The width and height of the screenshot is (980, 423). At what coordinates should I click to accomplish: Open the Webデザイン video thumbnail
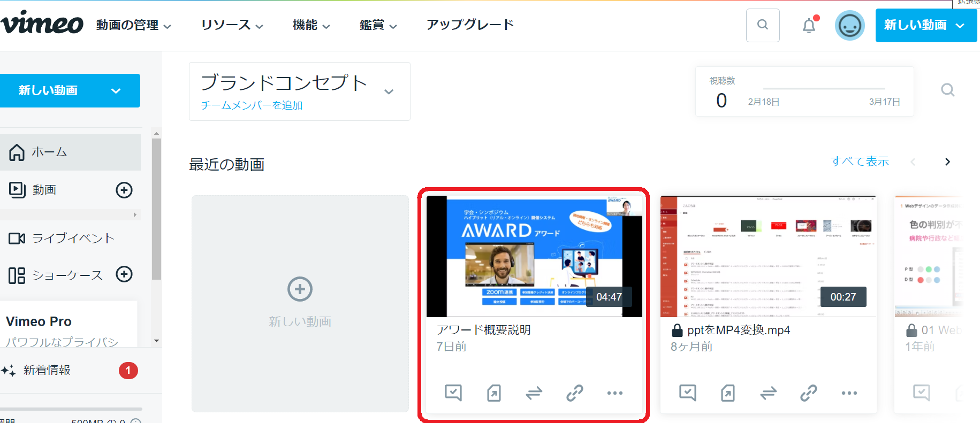pos(929,256)
